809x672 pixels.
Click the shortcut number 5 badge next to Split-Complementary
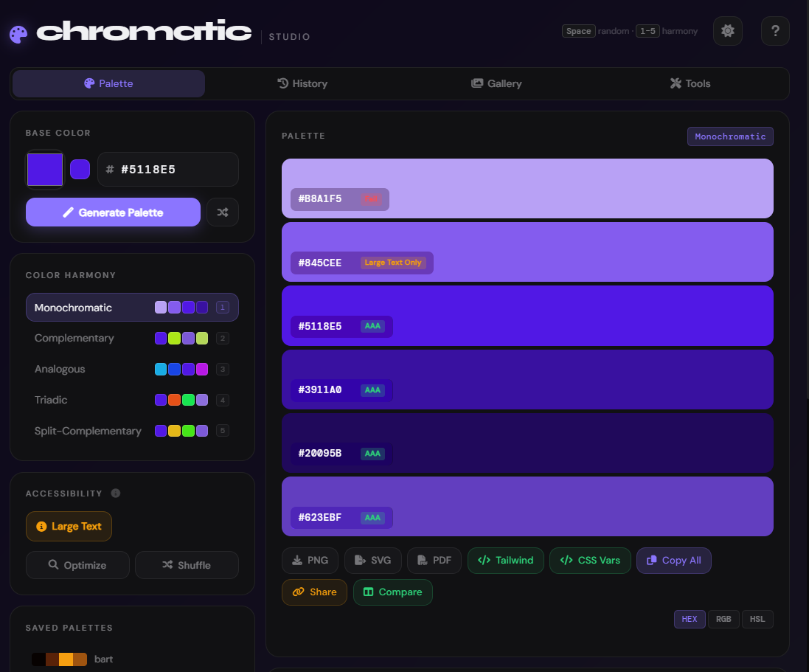tap(223, 431)
